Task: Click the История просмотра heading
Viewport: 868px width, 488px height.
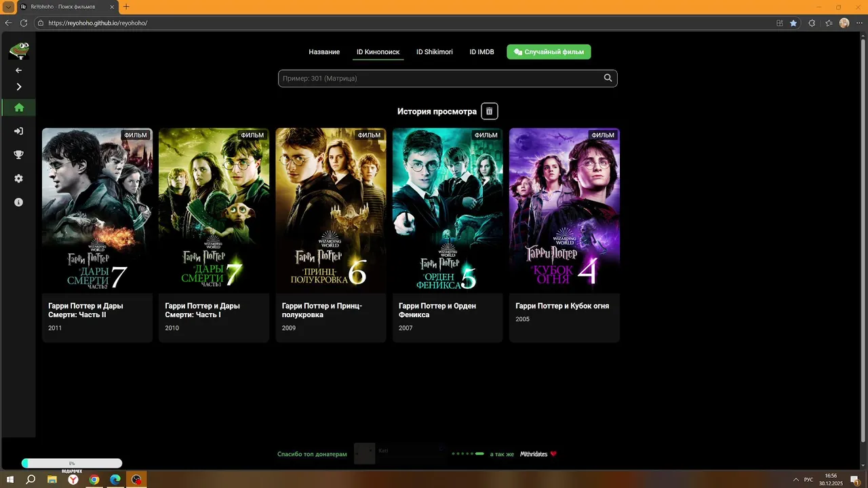Action: pyautogui.click(x=437, y=111)
